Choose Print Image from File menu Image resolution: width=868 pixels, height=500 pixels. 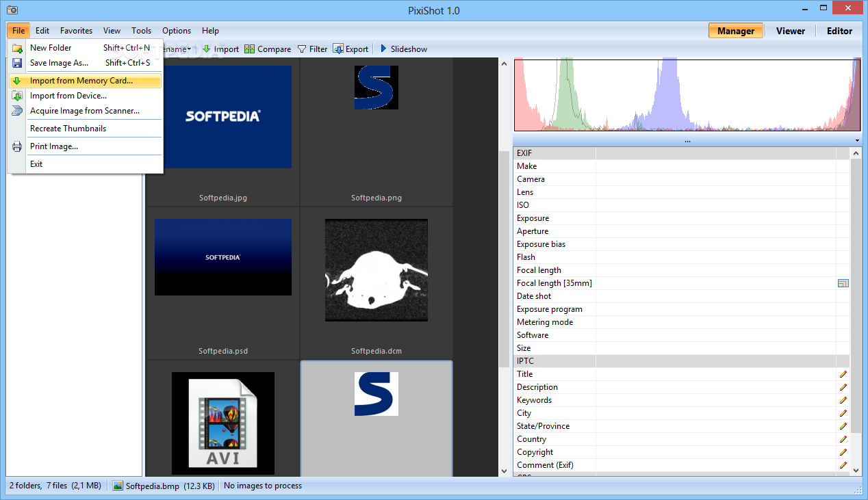point(86,146)
